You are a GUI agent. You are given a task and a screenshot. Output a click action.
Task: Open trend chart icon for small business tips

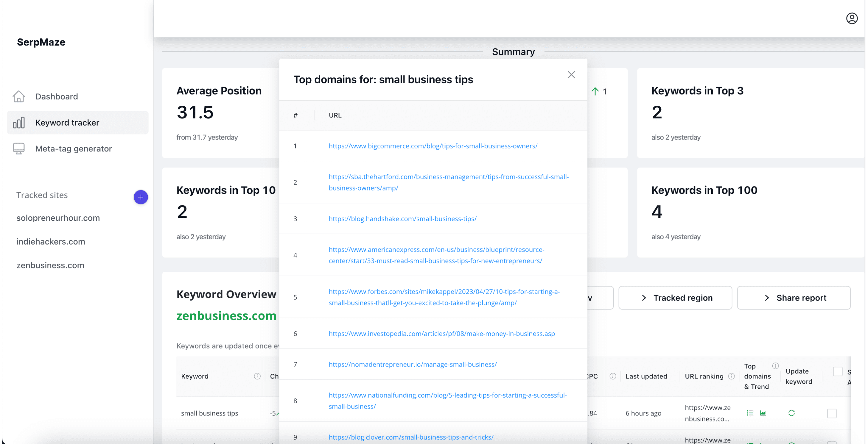763,413
